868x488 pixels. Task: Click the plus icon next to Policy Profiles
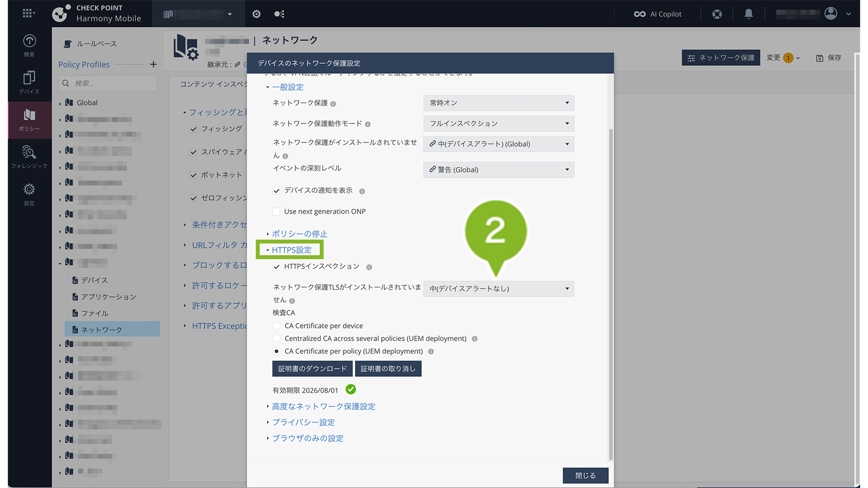coord(153,64)
